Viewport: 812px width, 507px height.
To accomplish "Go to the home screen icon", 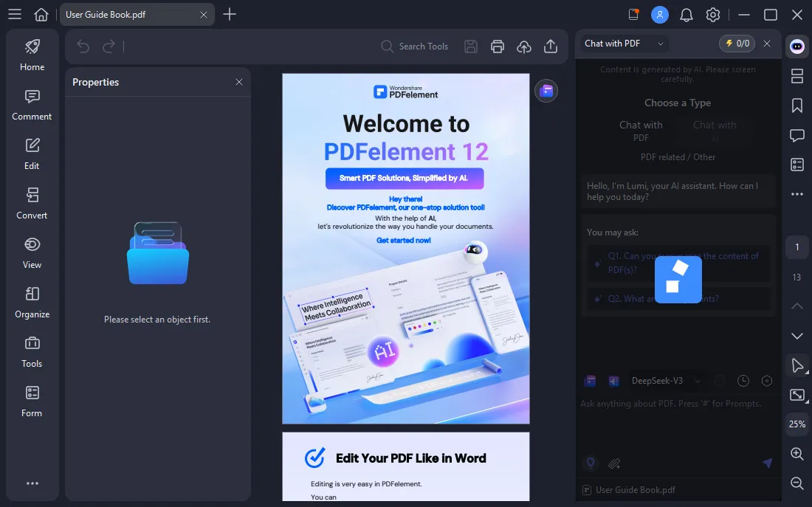I will coord(41,15).
